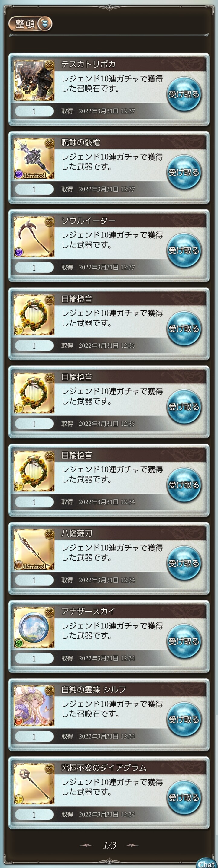Image resolution: width=218 pixels, height=868 pixels.
Task: Receive the アナザースカイ item
Action: [184, 641]
